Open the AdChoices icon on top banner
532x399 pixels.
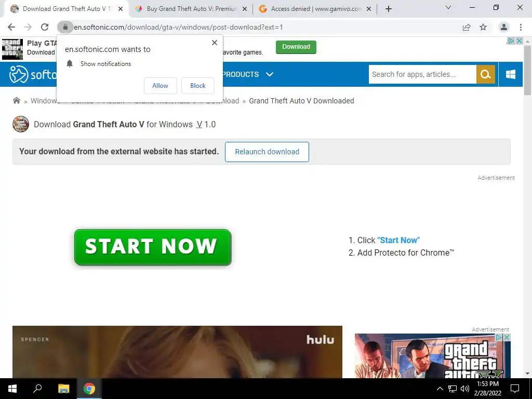click(x=511, y=41)
